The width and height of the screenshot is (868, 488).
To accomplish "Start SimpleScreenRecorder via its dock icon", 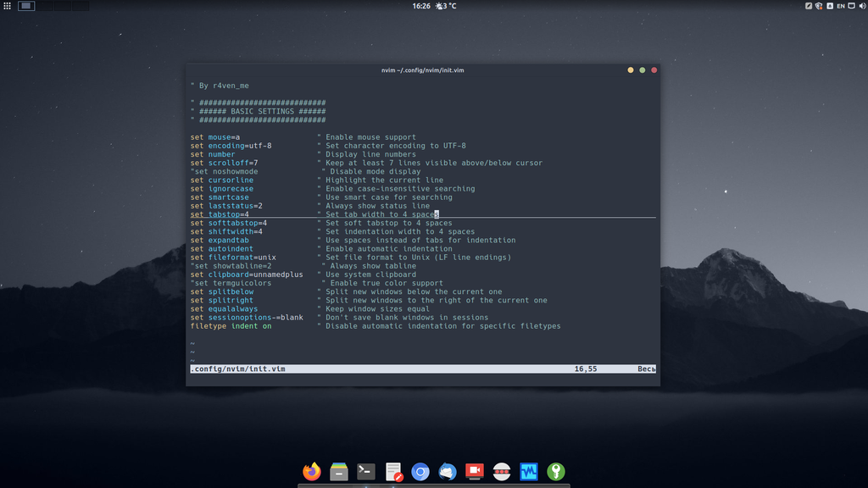I will coord(474,471).
